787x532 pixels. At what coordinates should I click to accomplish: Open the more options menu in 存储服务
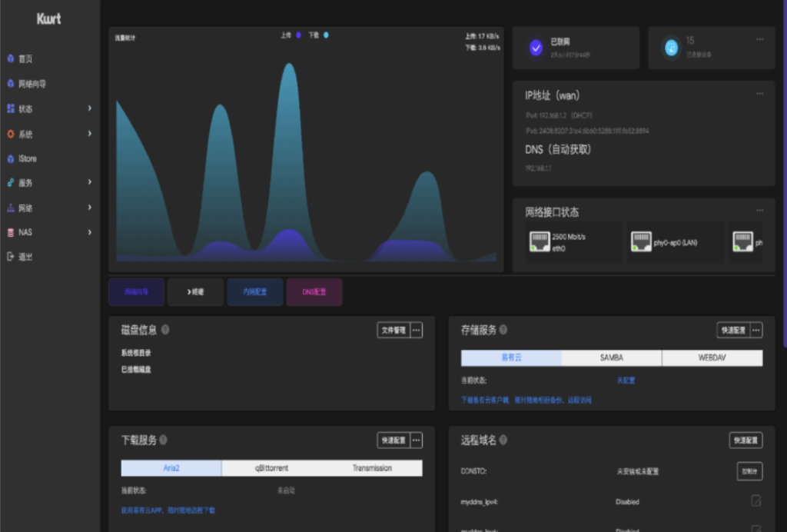point(756,330)
